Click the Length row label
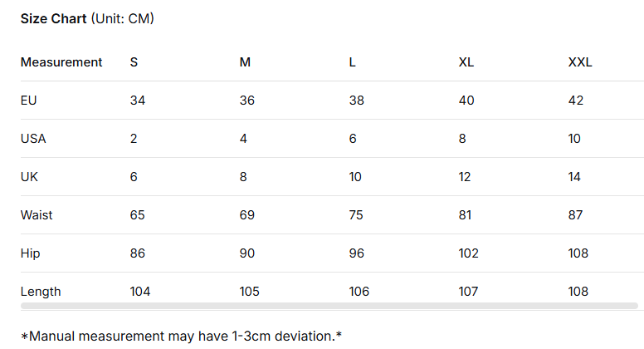644x349 pixels. [x=41, y=292]
